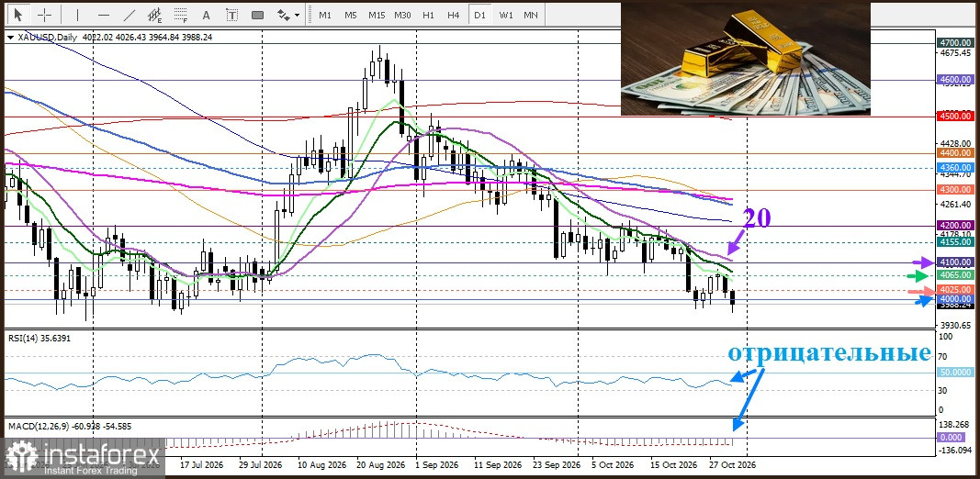Click the OHLC values in chart header
980x479 pixels.
coord(146,38)
